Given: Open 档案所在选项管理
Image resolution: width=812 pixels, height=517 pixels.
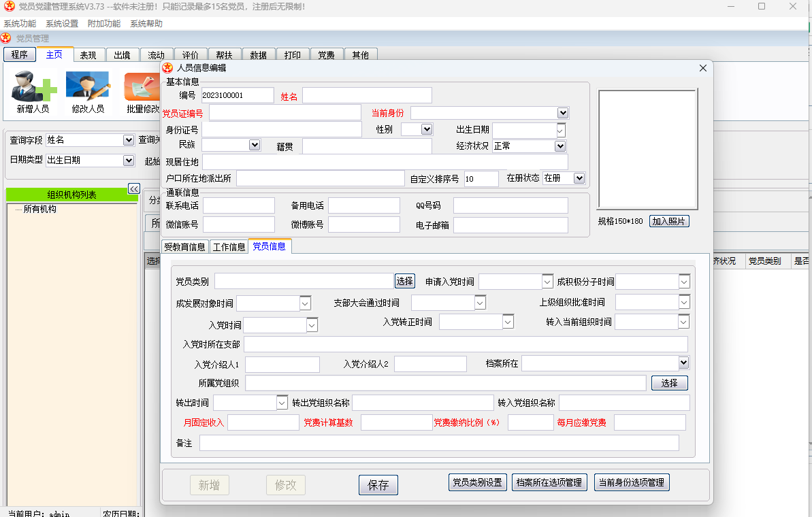Looking at the screenshot, I should pos(549,482).
